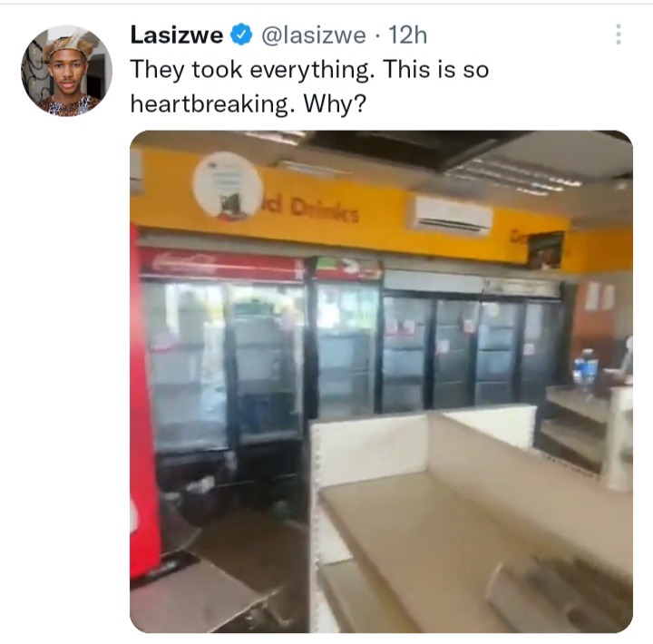Click the words 'This is so' in the tweet
653x644 pixels.
436,70
